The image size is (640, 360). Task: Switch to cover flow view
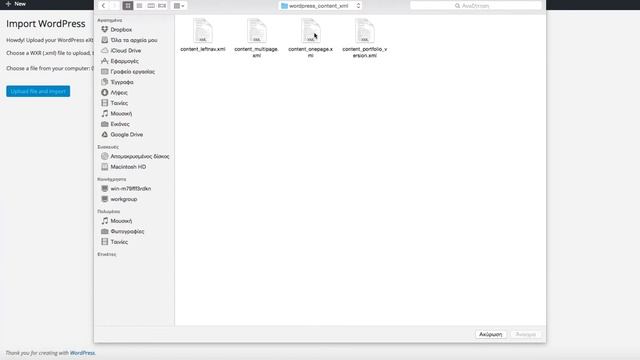pyautogui.click(x=162, y=6)
